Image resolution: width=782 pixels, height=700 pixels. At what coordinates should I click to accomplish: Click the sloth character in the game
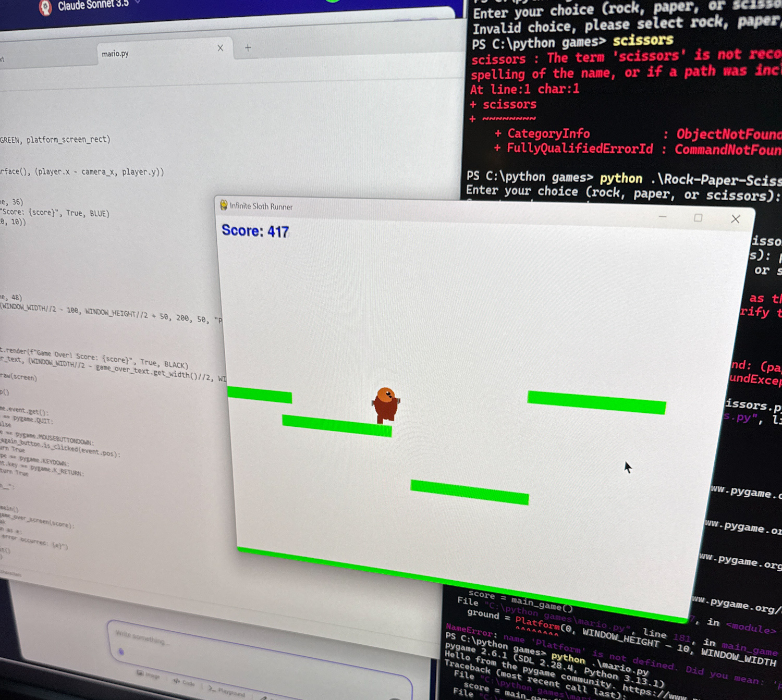[x=386, y=404]
